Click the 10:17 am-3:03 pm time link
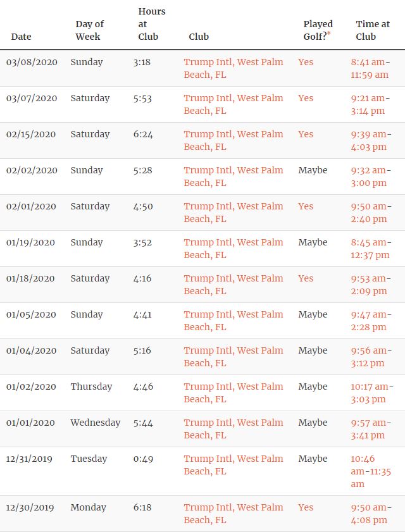The image size is (405, 532). click(x=371, y=393)
